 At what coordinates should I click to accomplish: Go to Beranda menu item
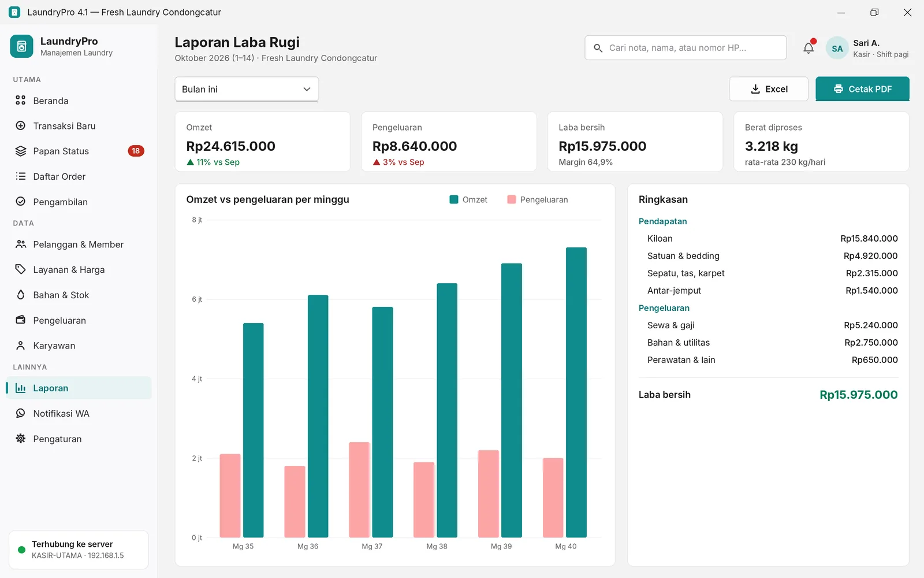pos(79,101)
